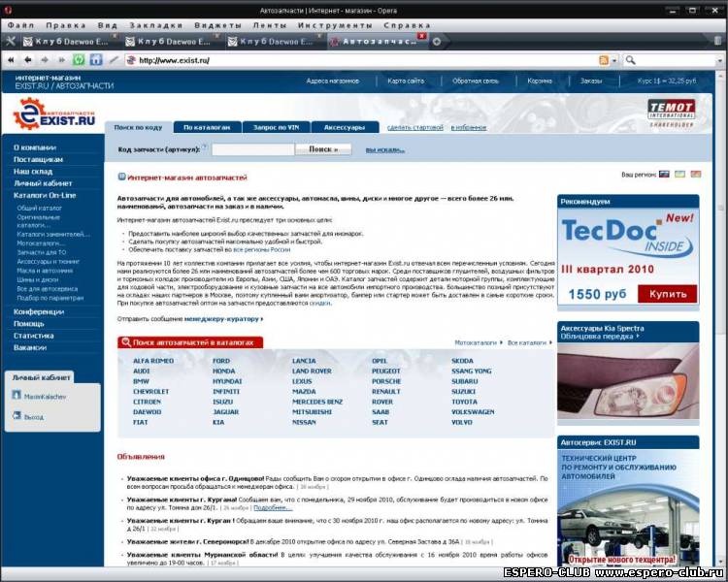Click the Выход logout icon
The width and height of the screenshot is (728, 582).
tap(17, 415)
